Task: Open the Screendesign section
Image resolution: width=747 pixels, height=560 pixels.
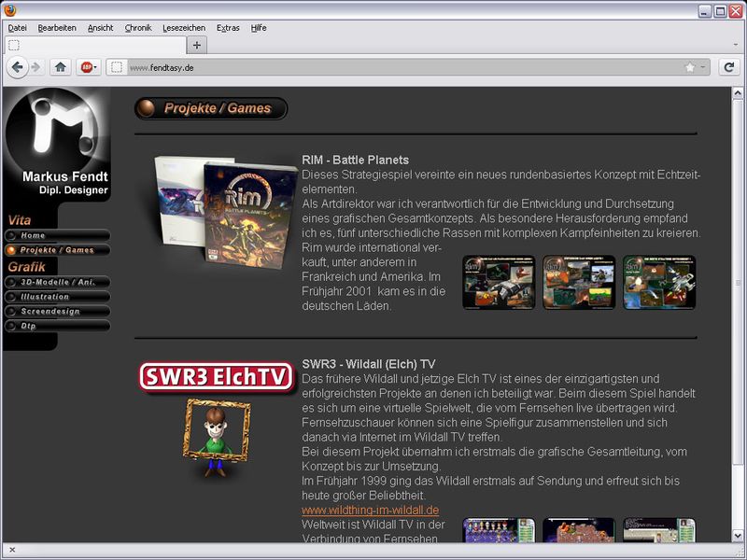Action: (x=57, y=312)
